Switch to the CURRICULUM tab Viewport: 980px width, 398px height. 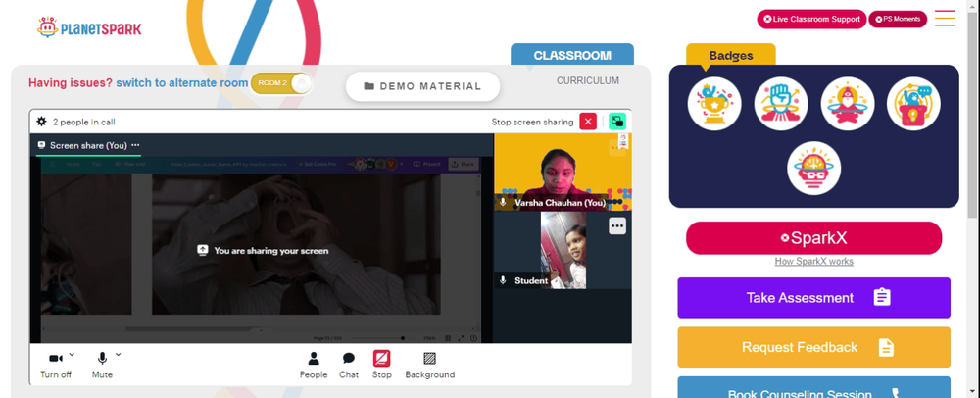point(587,80)
